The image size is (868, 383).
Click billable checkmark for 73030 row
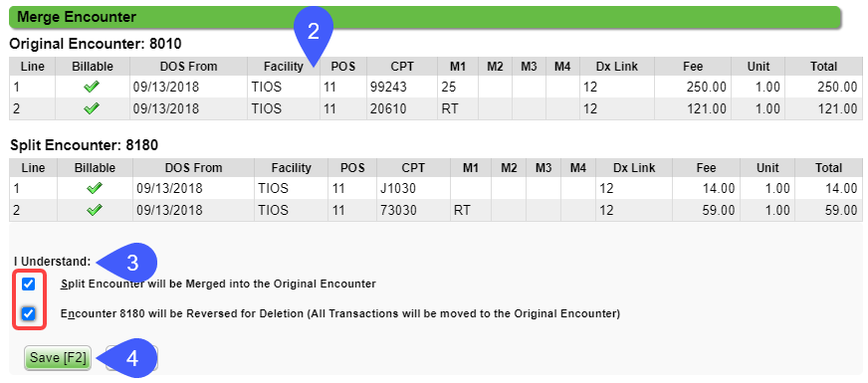(x=95, y=210)
